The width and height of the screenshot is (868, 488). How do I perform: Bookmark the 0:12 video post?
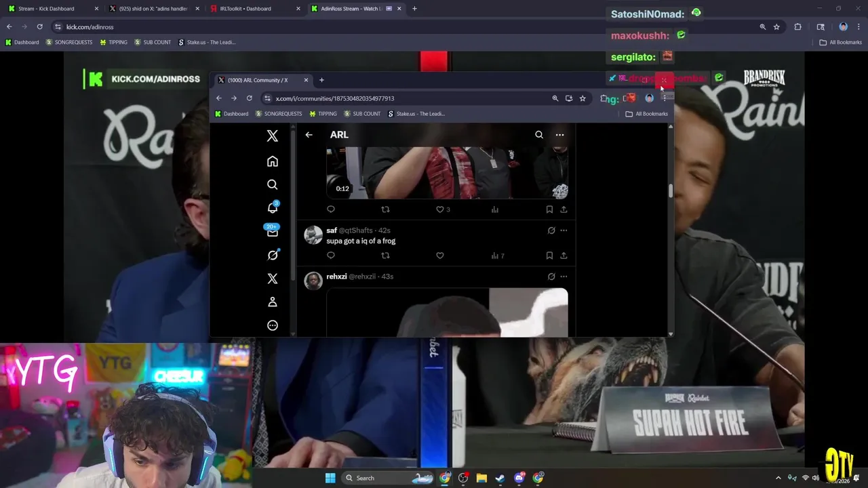pyautogui.click(x=549, y=209)
